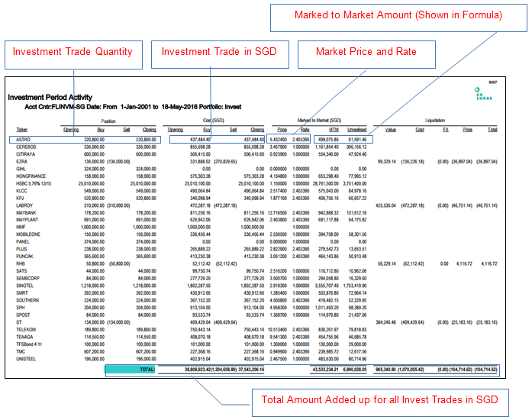Screen dimensions: 532x420
Task: Click the Ticker column header
Action: [x=21, y=130]
